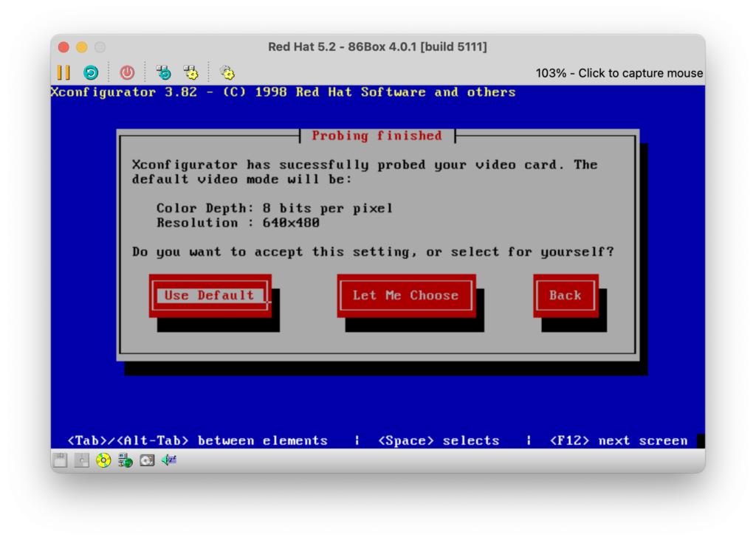Close the 86Box window with red button
The height and width of the screenshot is (540, 756).
pyautogui.click(x=63, y=47)
